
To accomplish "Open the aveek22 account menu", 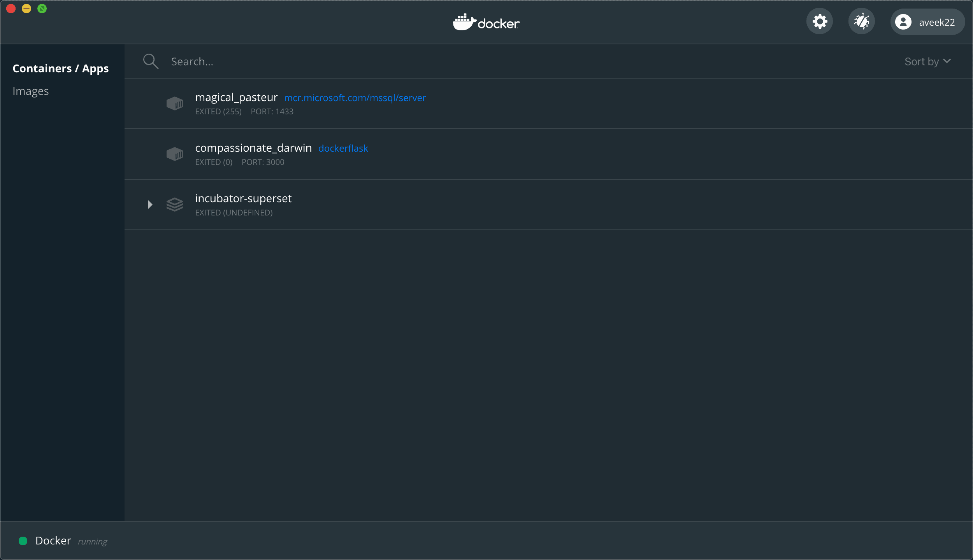I will [936, 22].
